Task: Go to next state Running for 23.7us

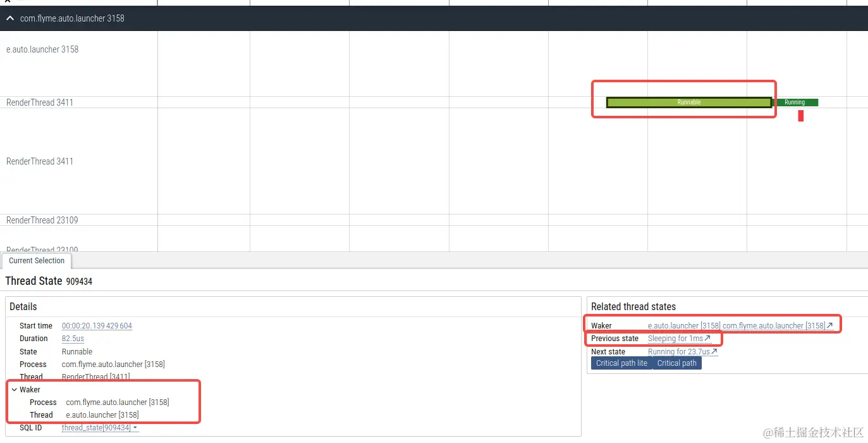Action: coord(683,352)
